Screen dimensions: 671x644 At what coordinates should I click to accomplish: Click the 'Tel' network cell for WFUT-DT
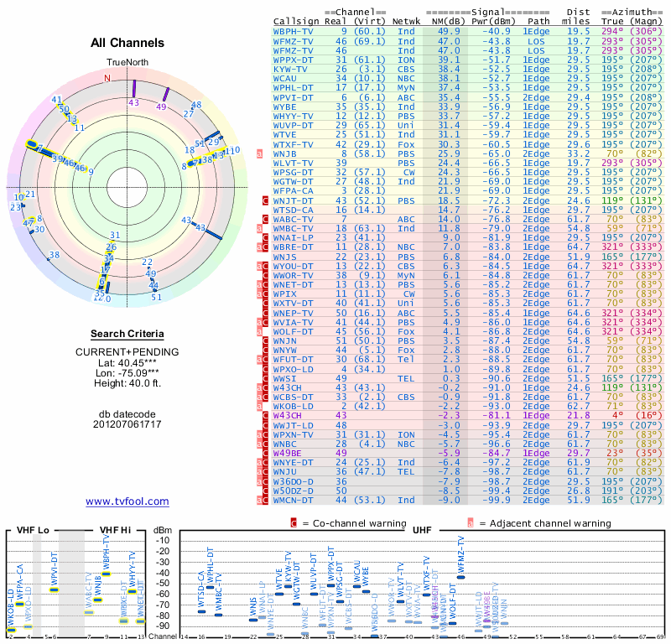point(406,360)
